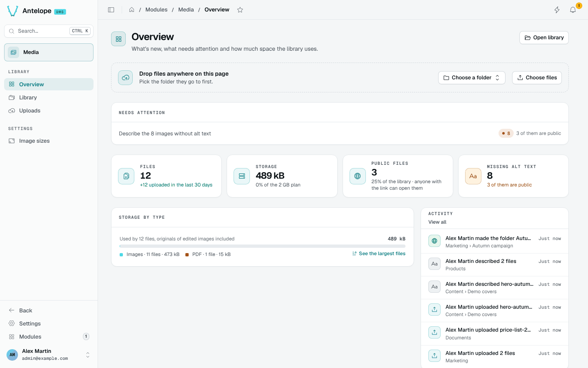The image size is (588, 368).
Task: Click the Antelope logo icon
Action: [x=13, y=11]
